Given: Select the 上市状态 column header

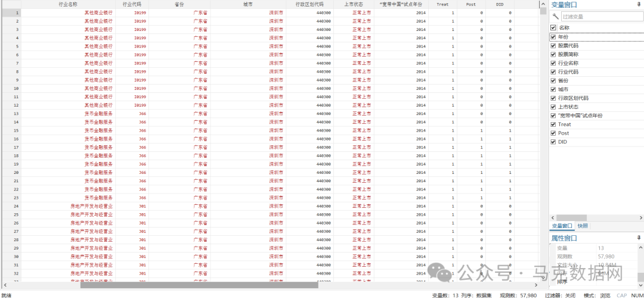Looking at the screenshot, I should (x=358, y=4).
